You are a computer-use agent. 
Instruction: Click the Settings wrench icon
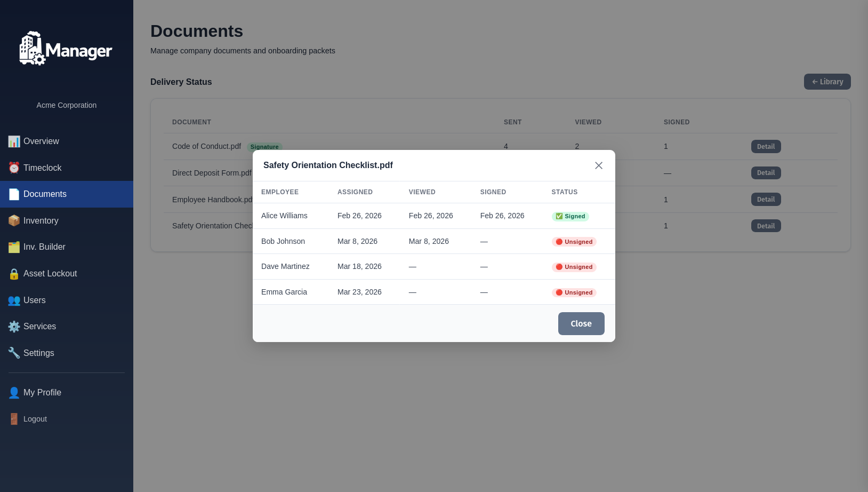[14, 353]
